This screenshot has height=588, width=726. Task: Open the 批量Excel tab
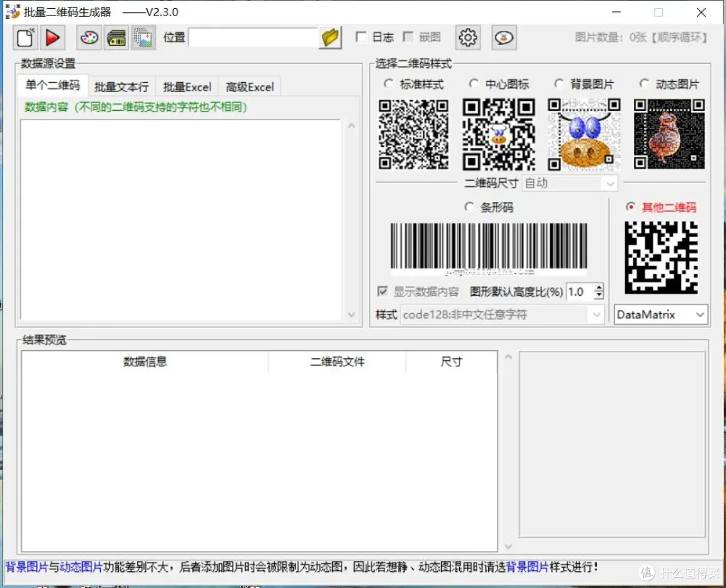(187, 87)
